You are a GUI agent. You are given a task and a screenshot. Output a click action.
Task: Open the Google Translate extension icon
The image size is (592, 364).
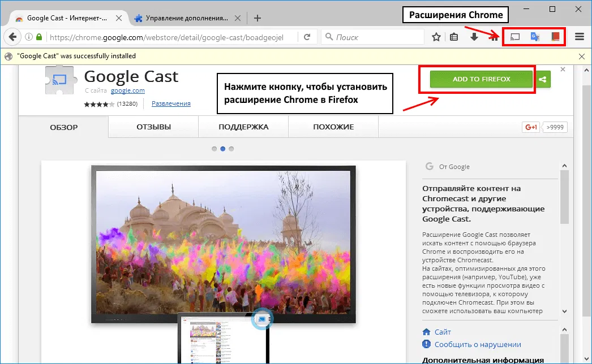(x=534, y=36)
